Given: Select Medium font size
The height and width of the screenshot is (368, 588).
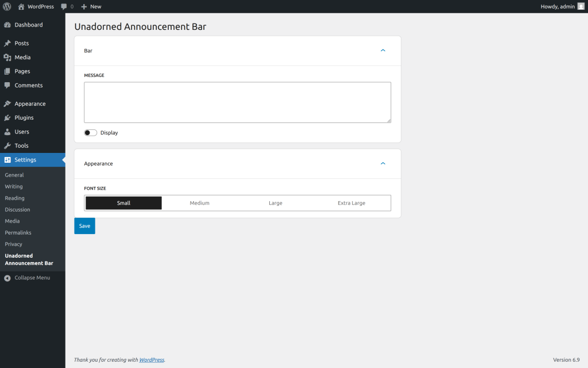Looking at the screenshot, I should [199, 203].
